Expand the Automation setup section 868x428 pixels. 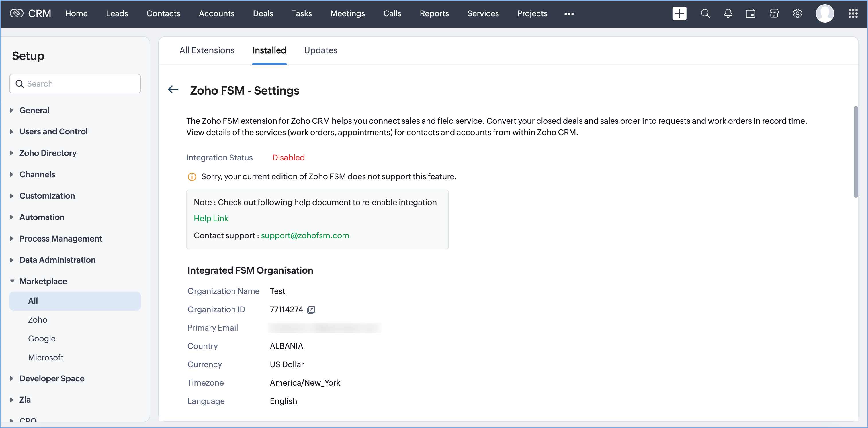(42, 217)
